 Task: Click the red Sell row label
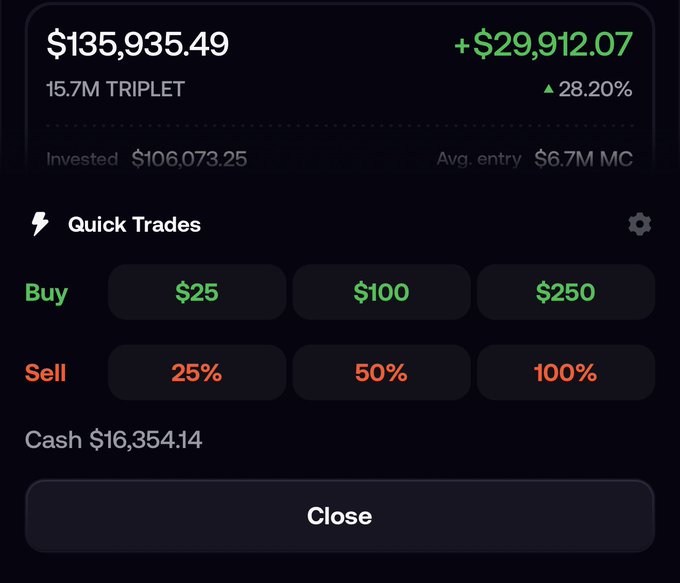point(46,373)
